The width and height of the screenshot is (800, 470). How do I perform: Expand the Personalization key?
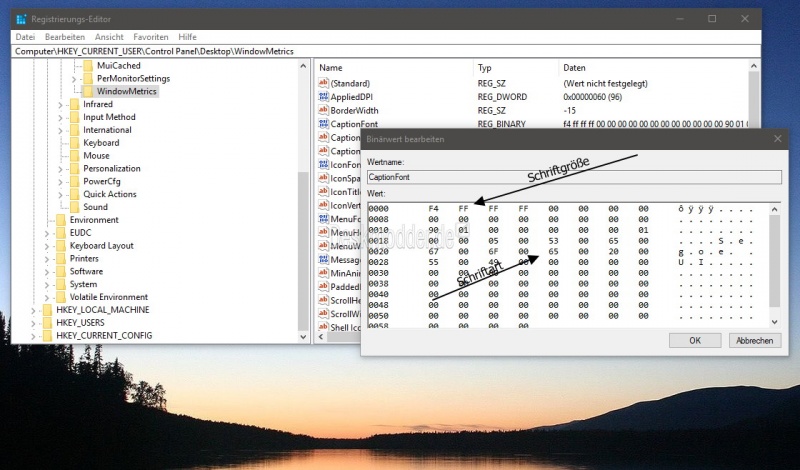tap(60, 169)
